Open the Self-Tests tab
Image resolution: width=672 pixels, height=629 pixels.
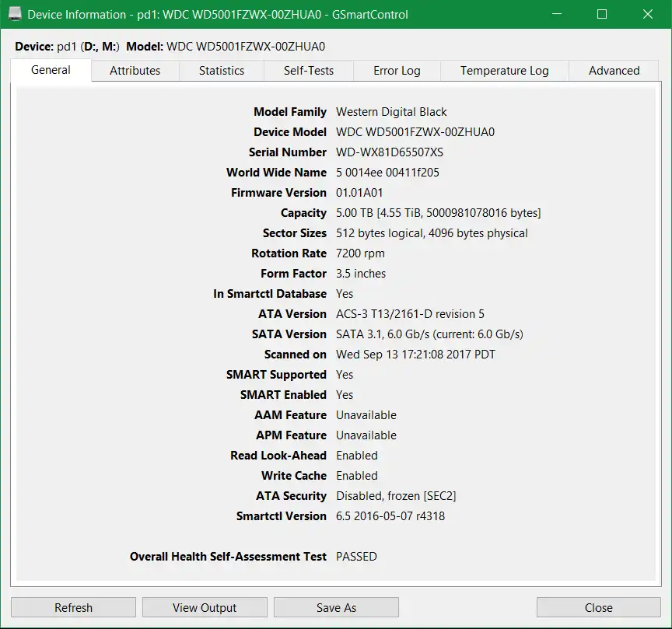pyautogui.click(x=306, y=70)
